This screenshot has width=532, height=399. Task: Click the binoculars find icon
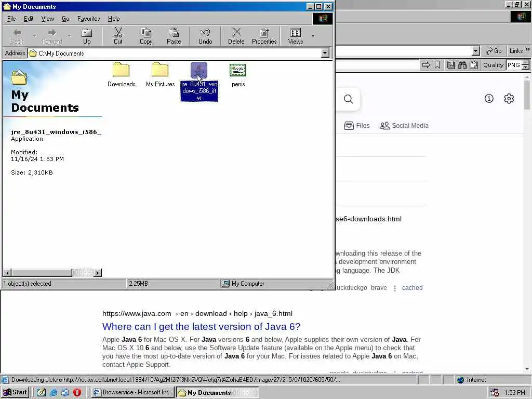coord(462,65)
